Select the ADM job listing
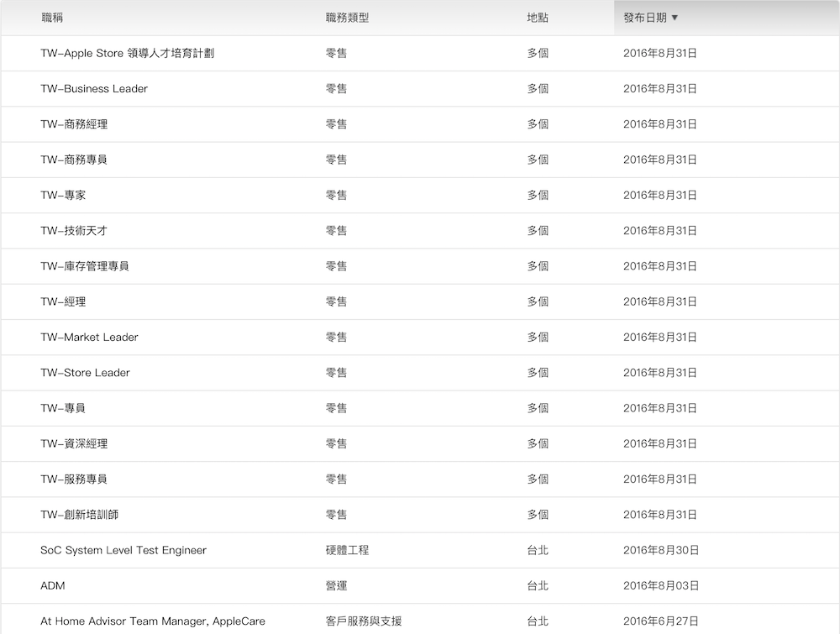Screen dimensions: 840x634 (53, 586)
